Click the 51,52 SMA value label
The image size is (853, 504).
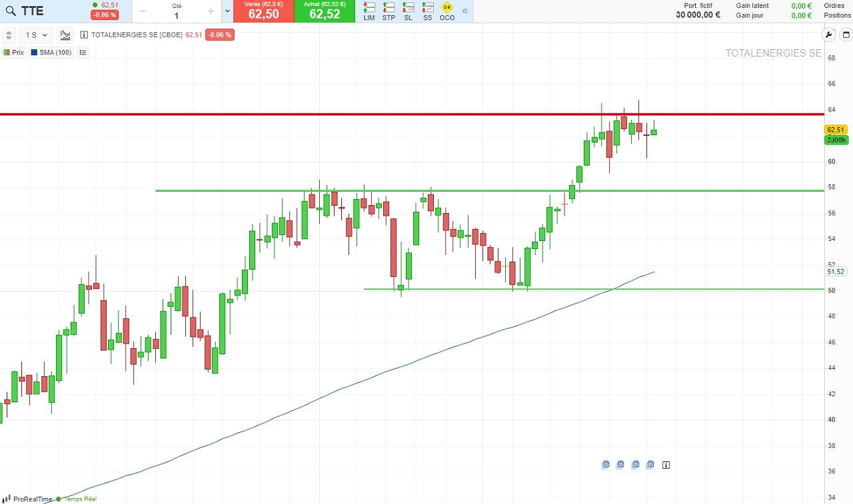(x=836, y=272)
